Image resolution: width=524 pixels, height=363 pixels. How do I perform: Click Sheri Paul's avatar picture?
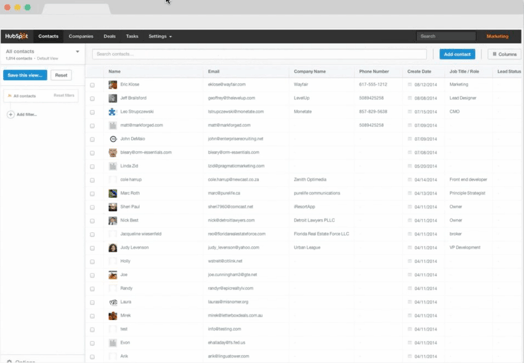coord(113,207)
